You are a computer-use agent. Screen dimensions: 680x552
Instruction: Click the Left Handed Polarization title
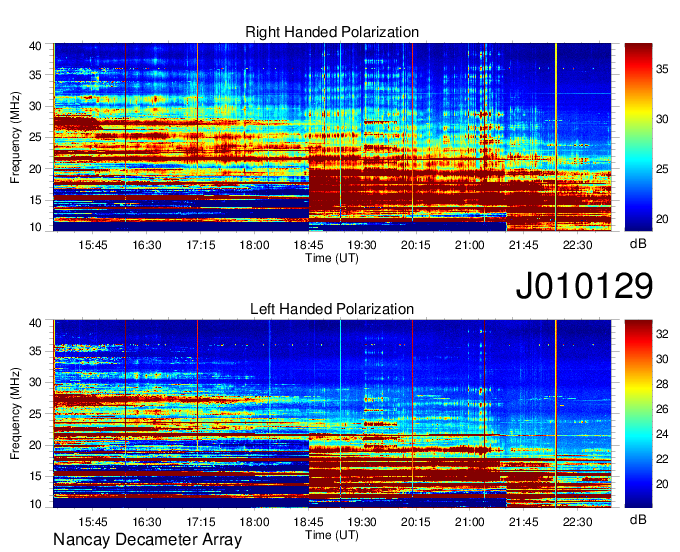[x=332, y=309]
